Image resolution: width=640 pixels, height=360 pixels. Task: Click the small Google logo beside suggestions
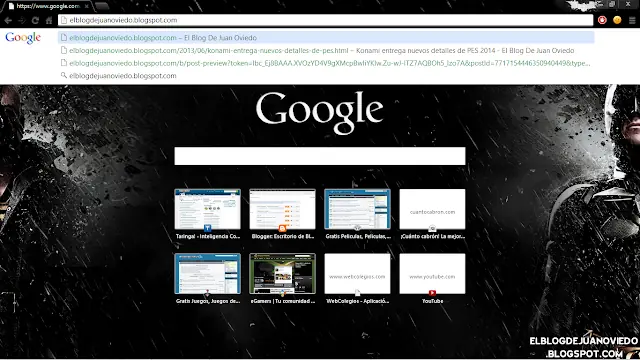click(x=23, y=38)
